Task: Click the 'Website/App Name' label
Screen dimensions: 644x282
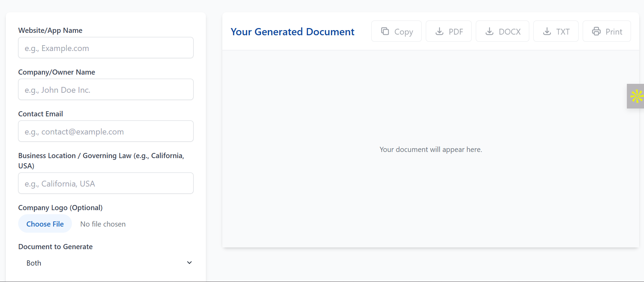Action: (x=50, y=30)
